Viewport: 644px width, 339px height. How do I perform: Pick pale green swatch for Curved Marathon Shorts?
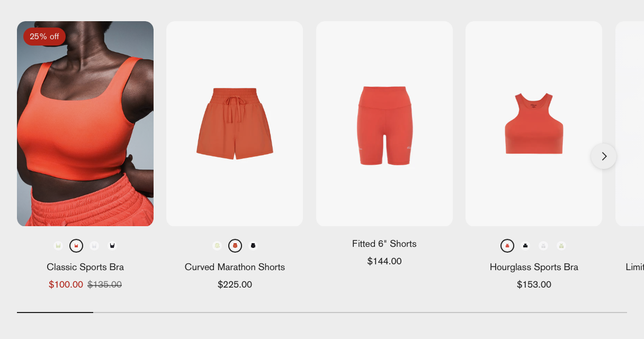(x=217, y=246)
